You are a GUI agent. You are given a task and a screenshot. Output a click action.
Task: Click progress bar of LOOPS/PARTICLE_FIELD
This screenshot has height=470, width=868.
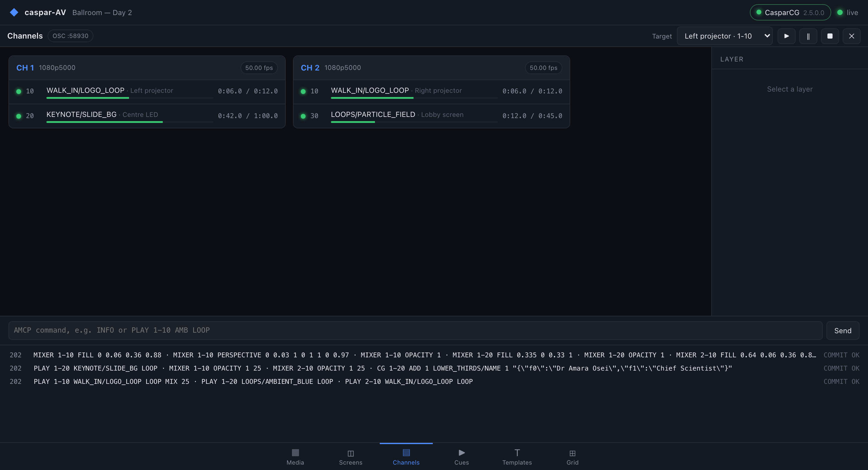coord(414,122)
